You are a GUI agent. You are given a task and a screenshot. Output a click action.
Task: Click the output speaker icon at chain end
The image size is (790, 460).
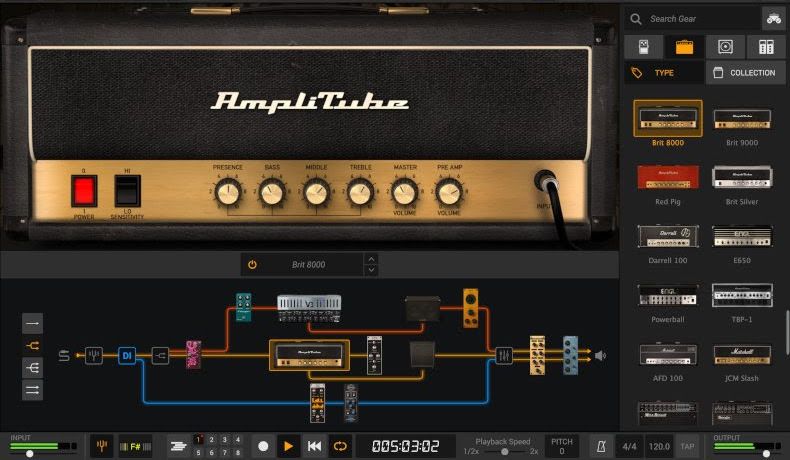coord(600,356)
